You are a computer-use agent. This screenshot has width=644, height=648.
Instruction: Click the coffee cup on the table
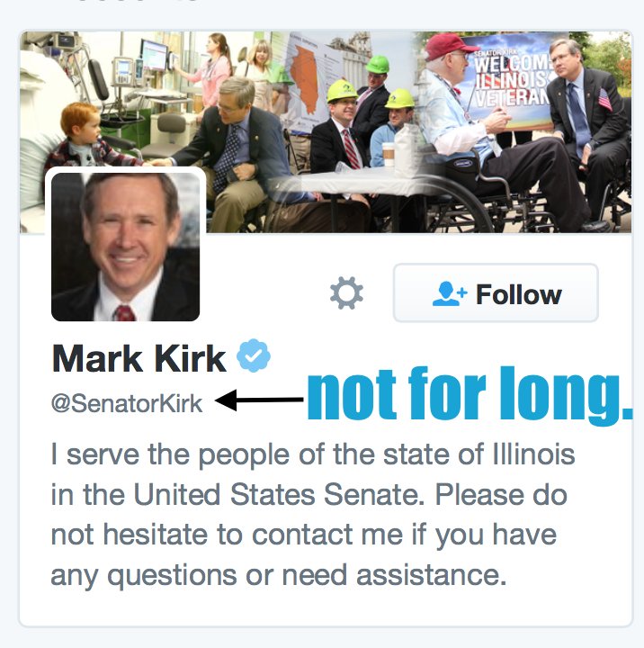pos(389,155)
